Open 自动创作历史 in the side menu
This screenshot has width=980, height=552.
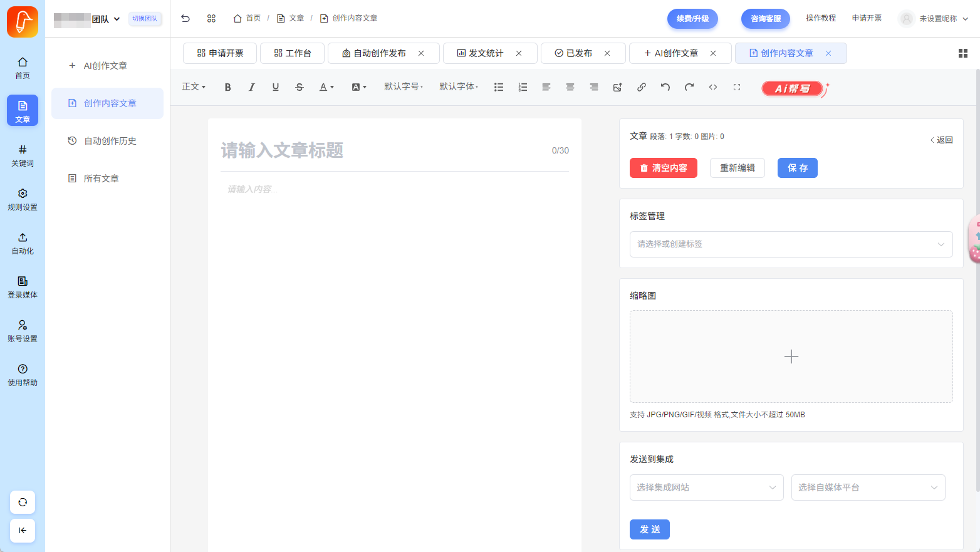tap(110, 141)
